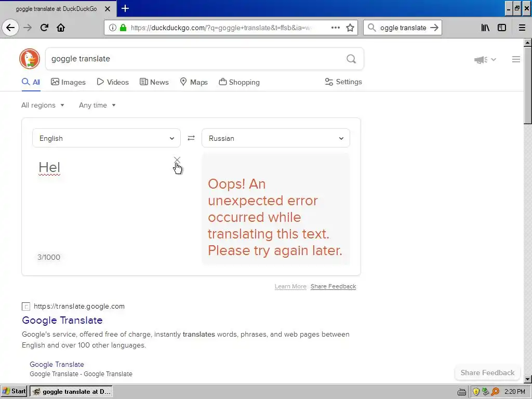Click the Oops error message text
The image size is (532, 399).
275,217
